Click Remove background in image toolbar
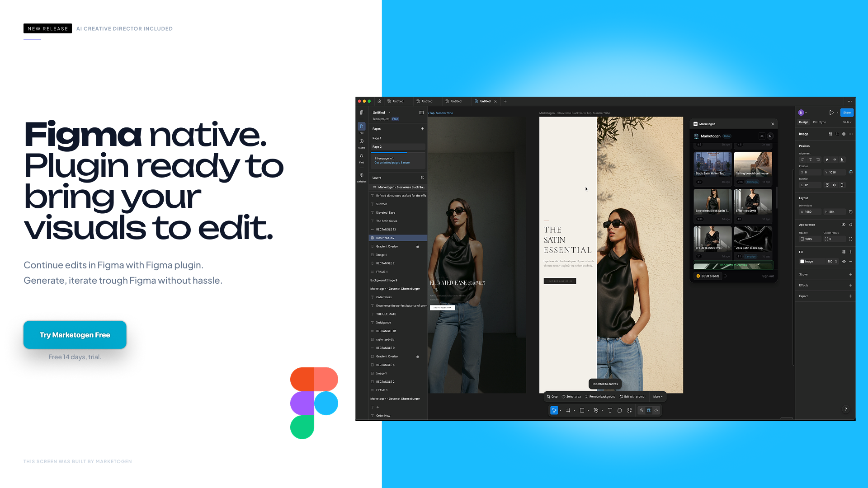This screenshot has width=868, height=488. point(600,397)
